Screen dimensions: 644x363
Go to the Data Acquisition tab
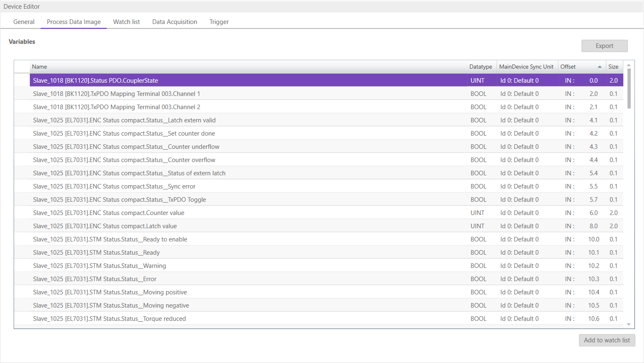click(x=175, y=22)
